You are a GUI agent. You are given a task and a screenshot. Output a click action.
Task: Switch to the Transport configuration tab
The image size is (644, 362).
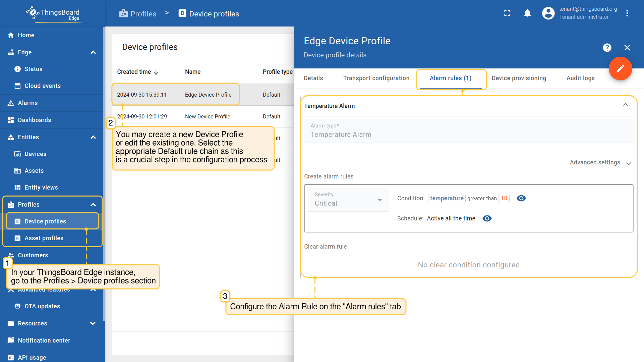pyautogui.click(x=376, y=78)
